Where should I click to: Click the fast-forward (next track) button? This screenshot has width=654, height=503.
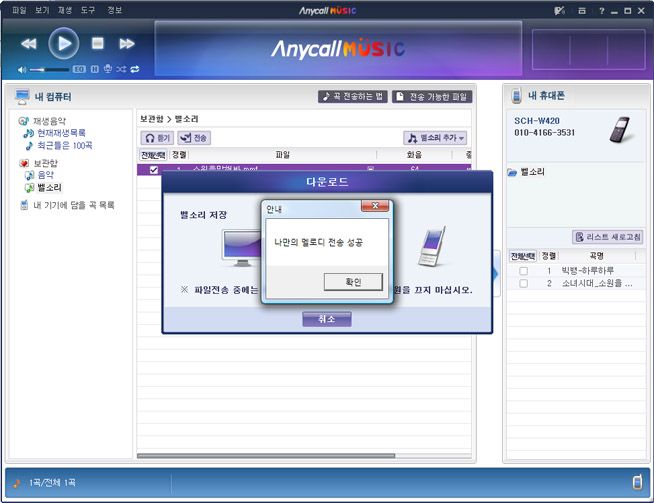coord(127,43)
